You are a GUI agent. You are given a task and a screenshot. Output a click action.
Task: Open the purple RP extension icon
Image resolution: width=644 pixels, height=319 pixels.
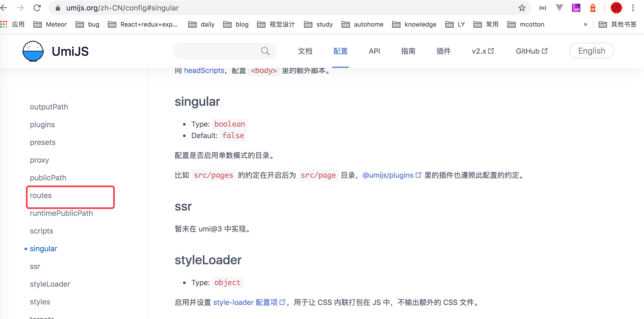576,8
